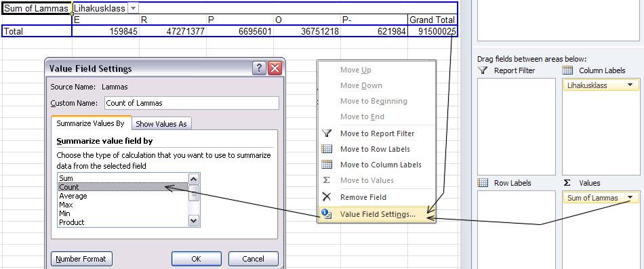Select the cell with value 47271377
This screenshot has width=644, height=269.
tap(173, 31)
